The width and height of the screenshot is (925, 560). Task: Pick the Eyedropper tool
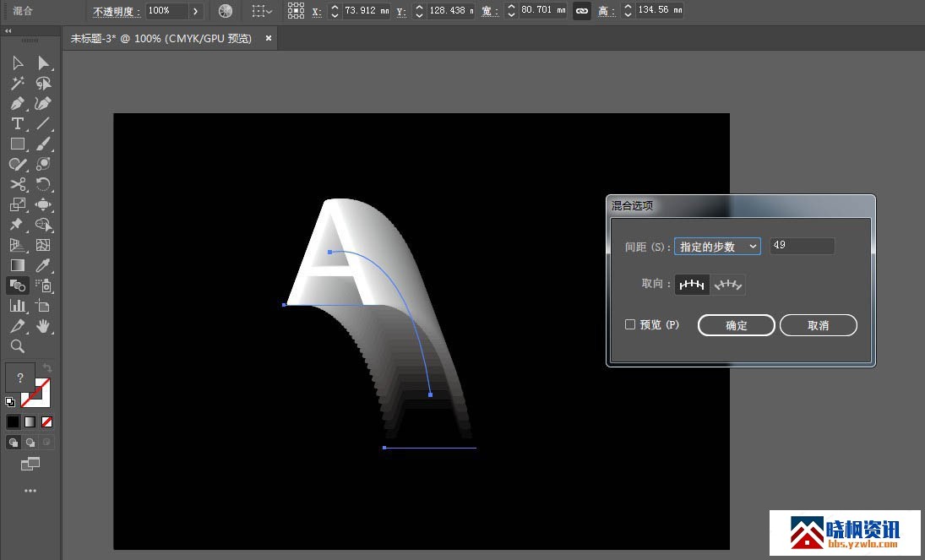click(x=43, y=266)
